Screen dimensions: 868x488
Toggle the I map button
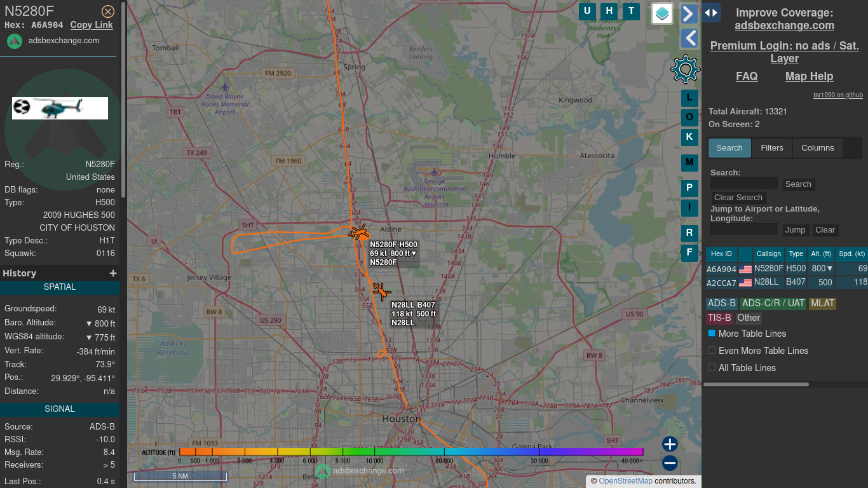[x=689, y=208]
